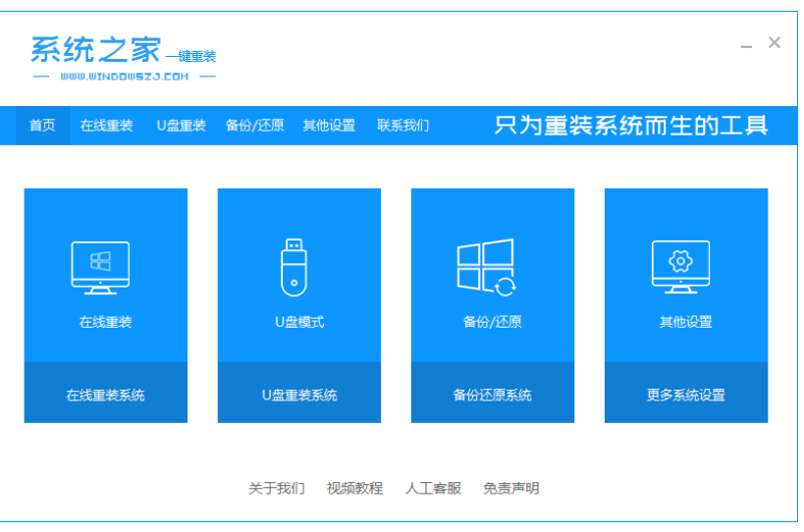
Task: Switch to the 首页 tab
Action: click(42, 126)
